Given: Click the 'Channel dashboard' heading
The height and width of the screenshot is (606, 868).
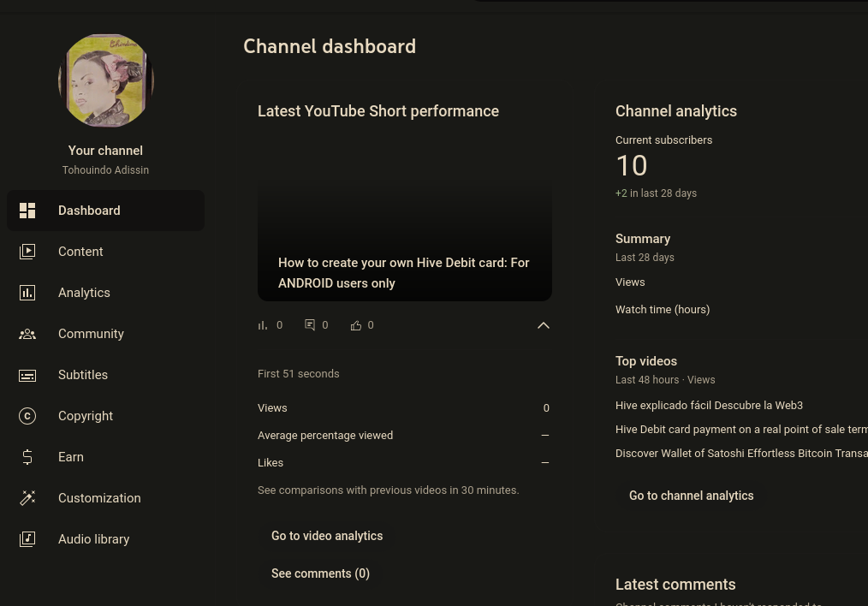Looking at the screenshot, I should tap(330, 46).
